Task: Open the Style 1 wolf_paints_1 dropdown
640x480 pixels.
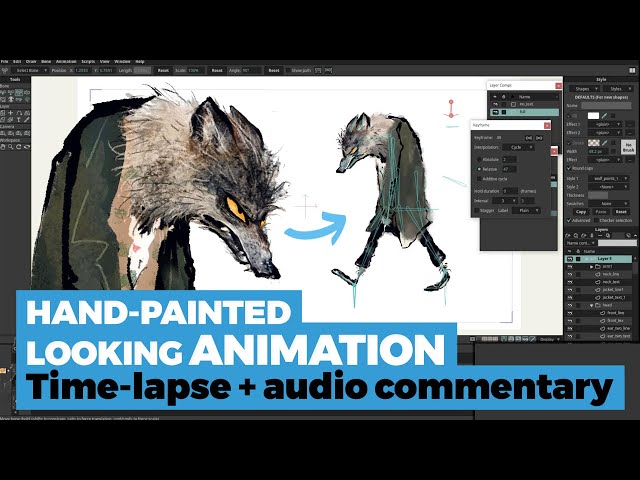Action: point(608,178)
